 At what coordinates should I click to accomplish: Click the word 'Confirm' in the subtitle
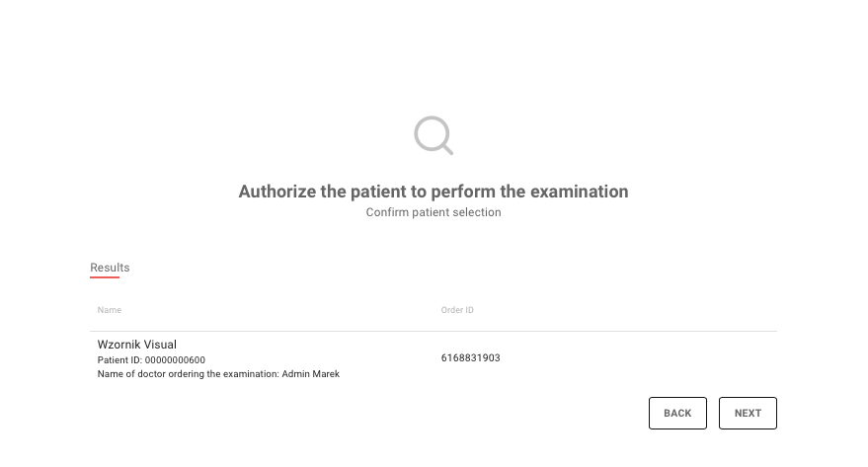click(386, 212)
